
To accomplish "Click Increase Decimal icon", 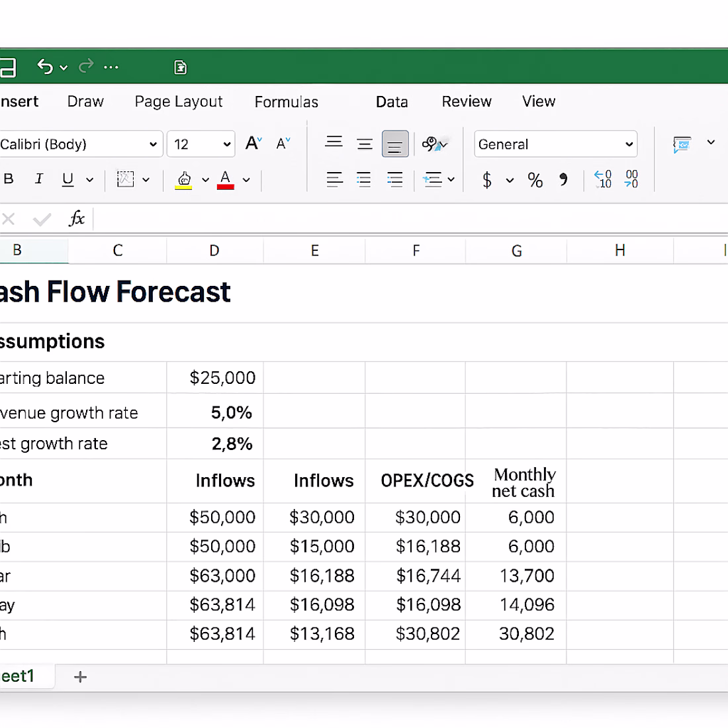I will (603, 179).
